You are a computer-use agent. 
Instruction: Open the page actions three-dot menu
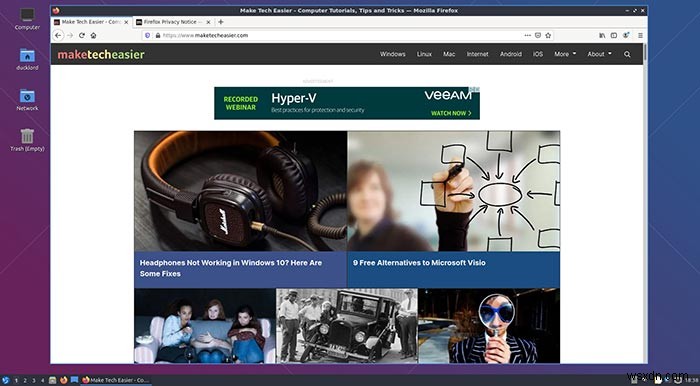[528, 35]
